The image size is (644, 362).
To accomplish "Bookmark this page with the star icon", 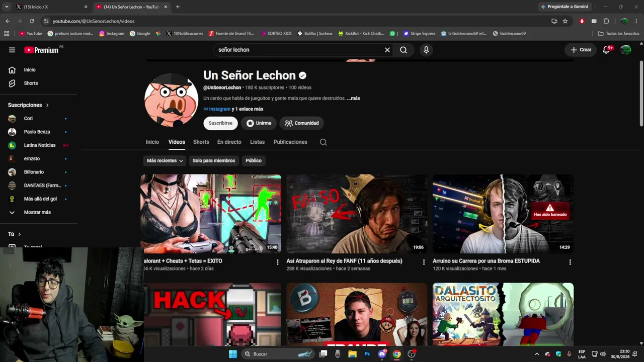I will [565, 21].
